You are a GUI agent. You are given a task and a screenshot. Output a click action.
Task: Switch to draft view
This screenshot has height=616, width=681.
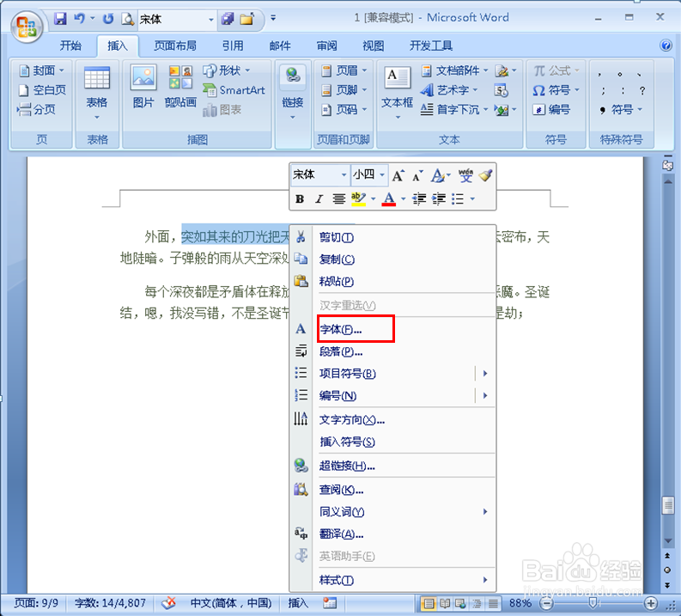(493, 603)
